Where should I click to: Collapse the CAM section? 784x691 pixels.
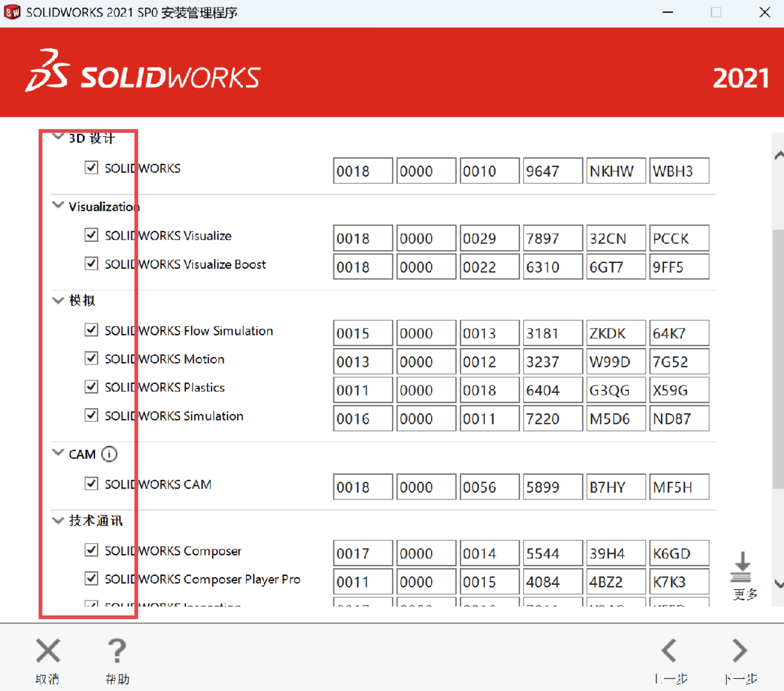coord(58,452)
